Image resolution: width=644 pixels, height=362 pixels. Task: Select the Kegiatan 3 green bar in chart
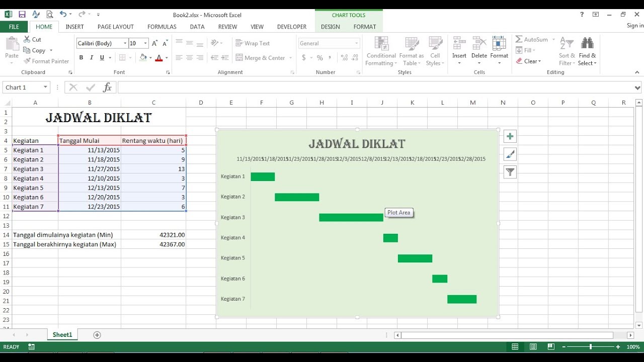coord(351,217)
